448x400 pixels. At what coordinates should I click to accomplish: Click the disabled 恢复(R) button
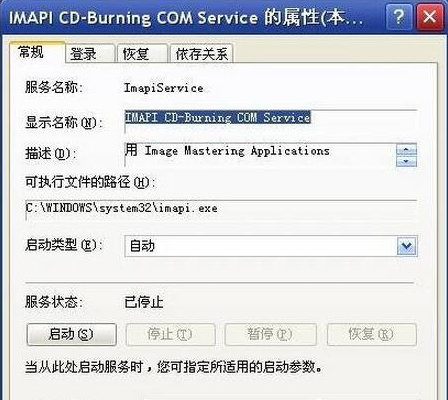[x=372, y=334]
